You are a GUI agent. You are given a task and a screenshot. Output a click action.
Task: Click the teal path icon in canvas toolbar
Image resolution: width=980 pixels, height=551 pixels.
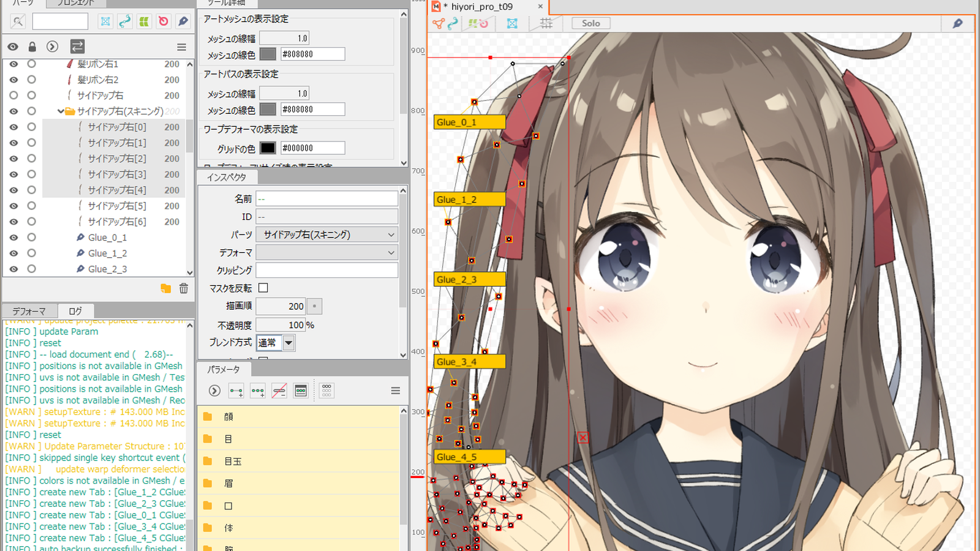click(x=453, y=23)
